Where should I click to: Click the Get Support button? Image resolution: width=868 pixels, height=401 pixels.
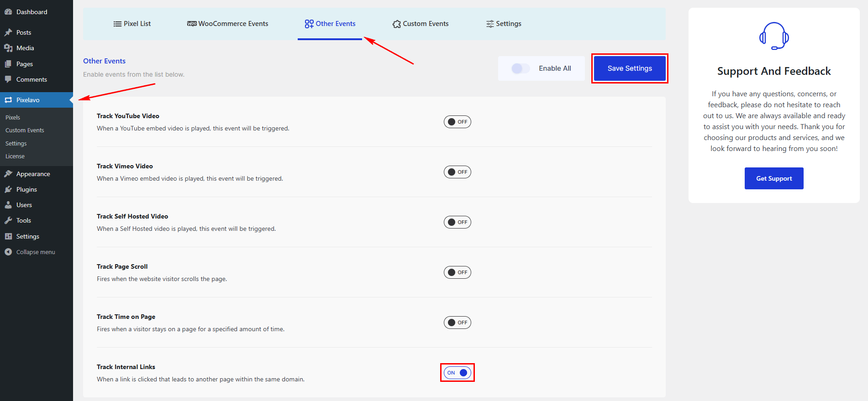click(773, 178)
